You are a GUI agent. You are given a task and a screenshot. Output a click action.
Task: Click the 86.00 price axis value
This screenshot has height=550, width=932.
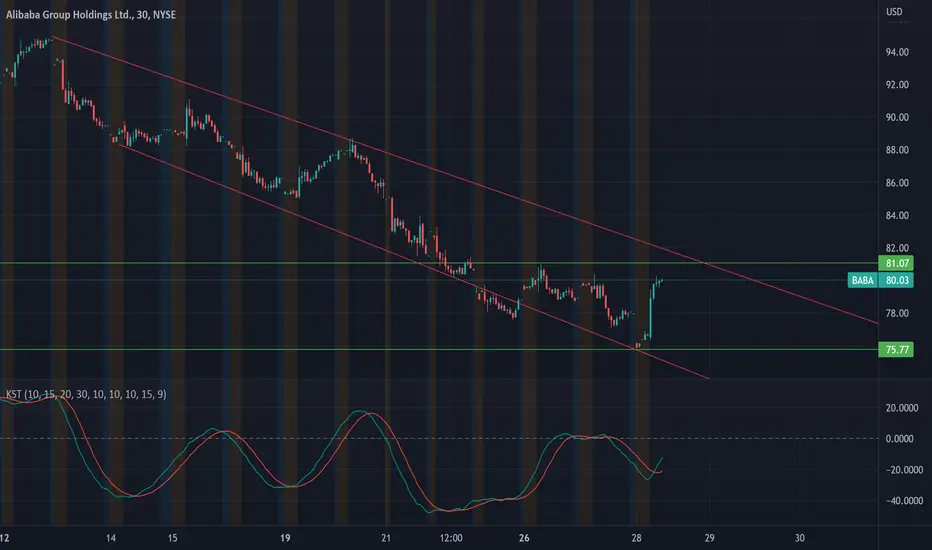897,183
